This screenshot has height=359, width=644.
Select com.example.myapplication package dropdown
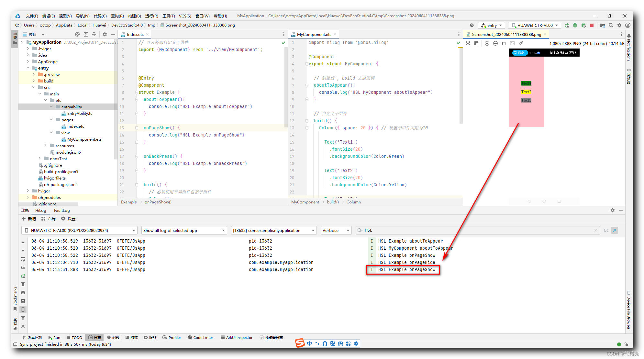(x=273, y=230)
